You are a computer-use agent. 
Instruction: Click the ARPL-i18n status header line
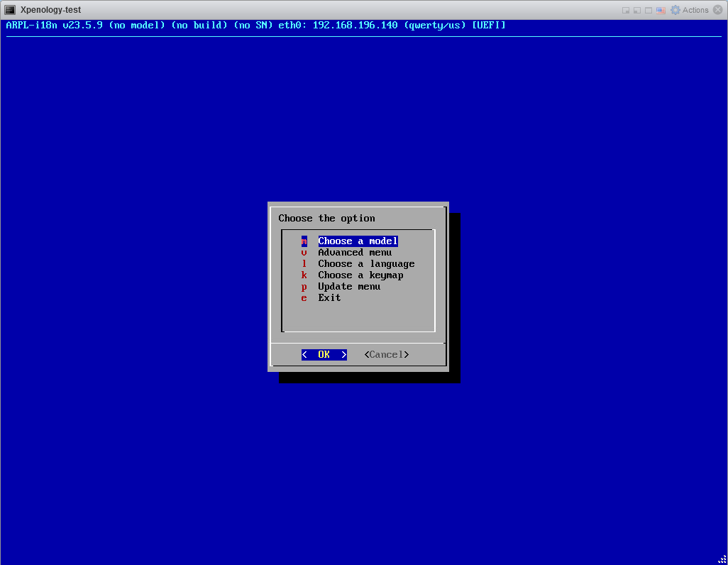pos(255,26)
